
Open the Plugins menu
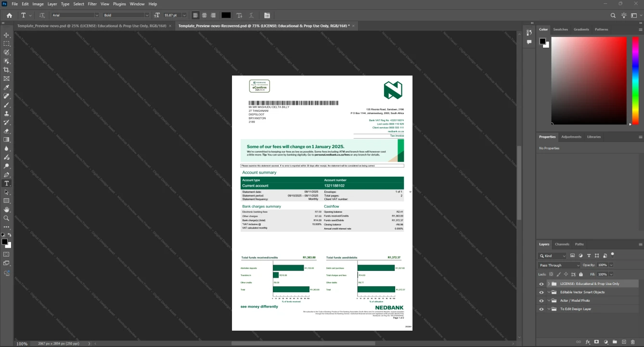tap(119, 4)
